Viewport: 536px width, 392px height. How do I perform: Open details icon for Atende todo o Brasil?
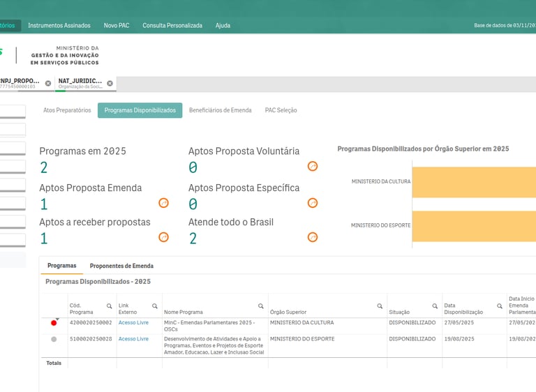pyautogui.click(x=313, y=237)
